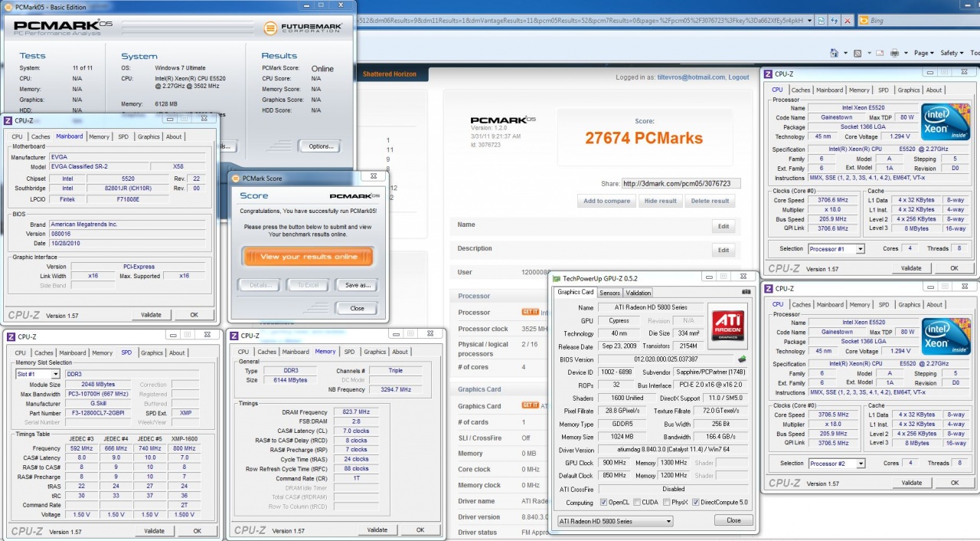Click Delete result button
Screen dimensions: 980x541
pyautogui.click(x=710, y=201)
